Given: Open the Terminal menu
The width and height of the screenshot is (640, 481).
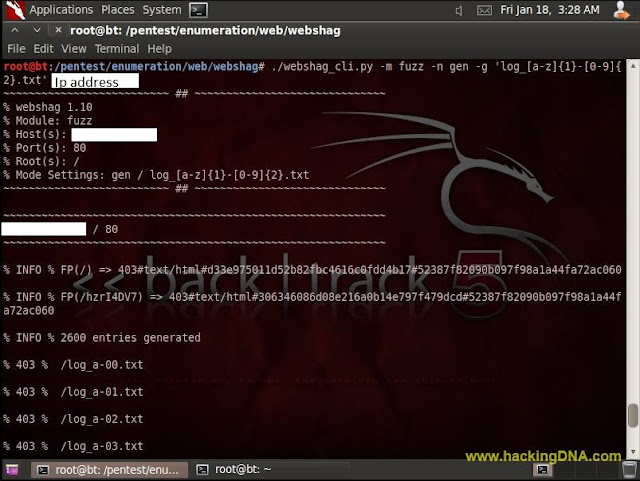Looking at the screenshot, I should [117, 49].
